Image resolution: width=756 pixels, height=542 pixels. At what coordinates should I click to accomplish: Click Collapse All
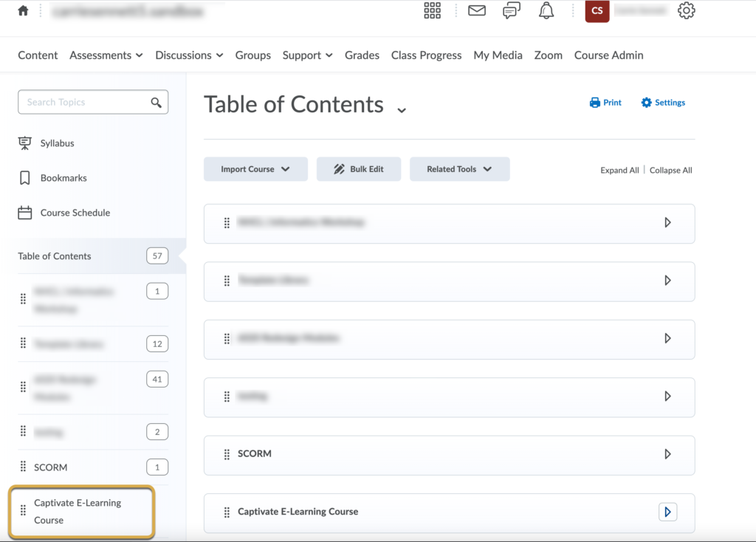[670, 171]
